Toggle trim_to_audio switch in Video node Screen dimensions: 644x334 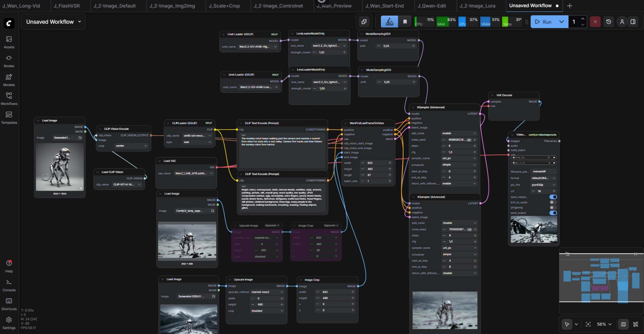coord(553,202)
